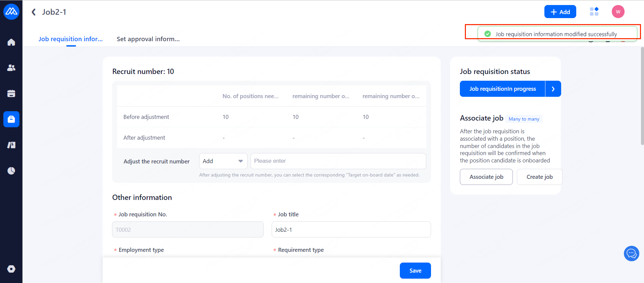The height and width of the screenshot is (283, 644).
Task: Click the user avatar W
Action: click(x=618, y=12)
